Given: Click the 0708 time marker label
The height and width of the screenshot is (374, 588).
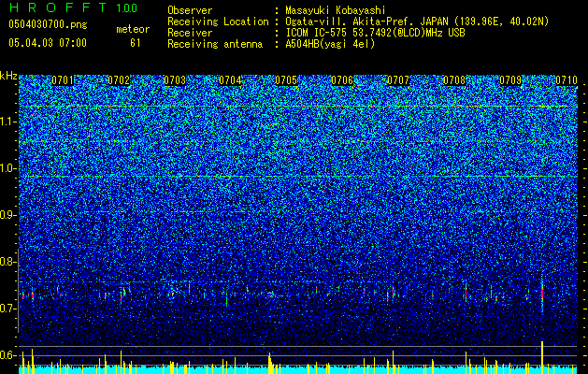Looking at the screenshot, I should point(454,80).
